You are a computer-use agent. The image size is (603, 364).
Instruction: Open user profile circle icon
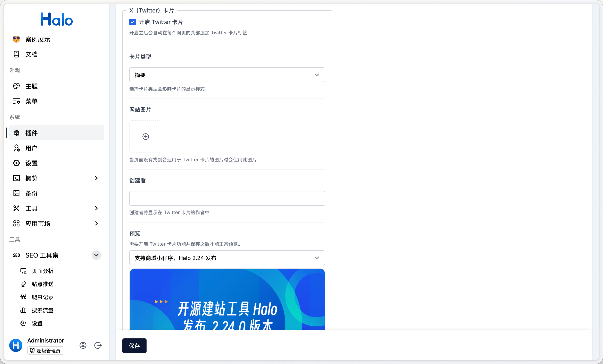click(83, 345)
